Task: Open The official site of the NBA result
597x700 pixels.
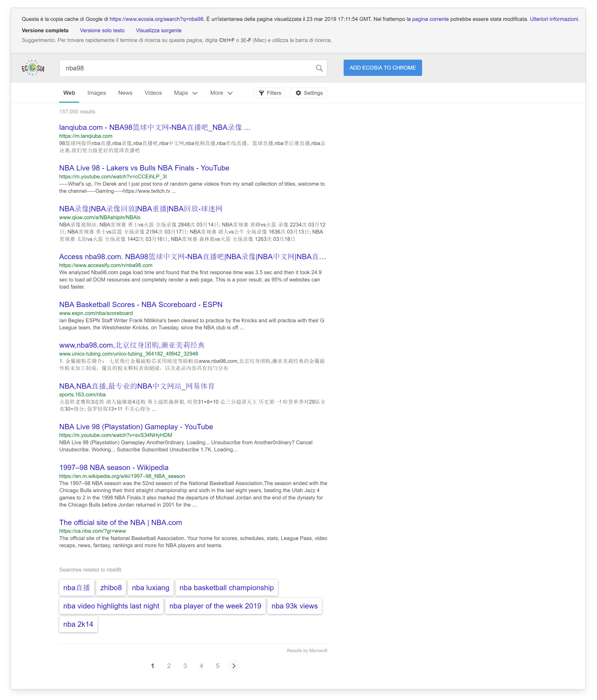Action: [x=120, y=523]
